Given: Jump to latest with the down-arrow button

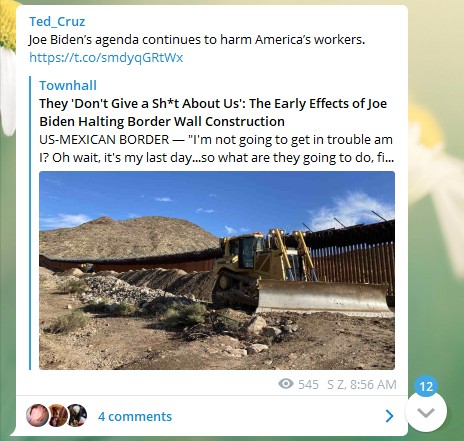Looking at the screenshot, I should (x=426, y=412).
